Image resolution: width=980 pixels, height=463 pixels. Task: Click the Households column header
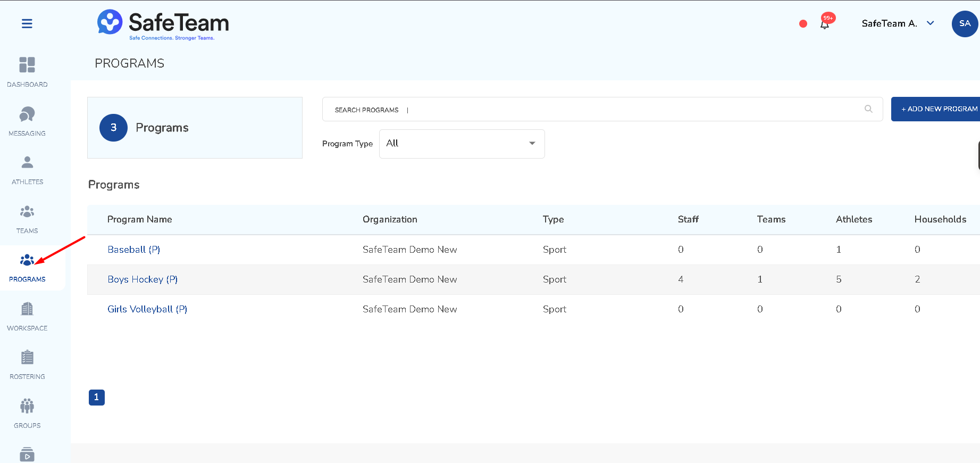coord(940,219)
